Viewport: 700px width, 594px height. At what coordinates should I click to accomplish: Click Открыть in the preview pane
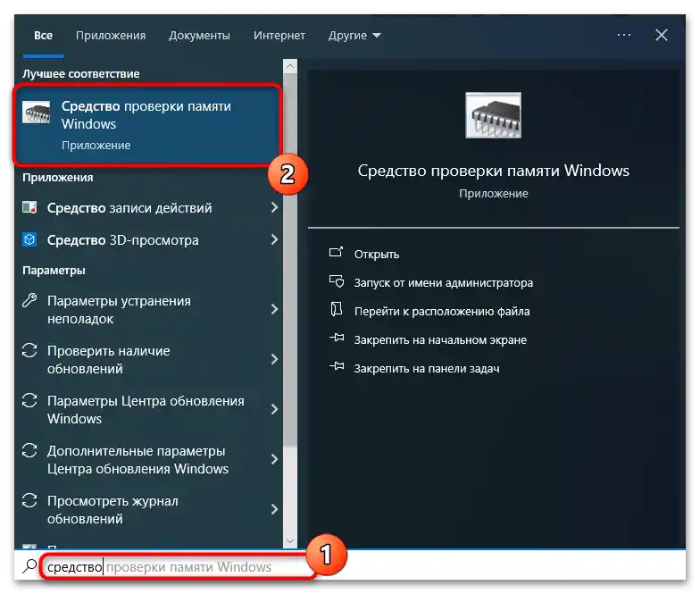pyautogui.click(x=377, y=254)
